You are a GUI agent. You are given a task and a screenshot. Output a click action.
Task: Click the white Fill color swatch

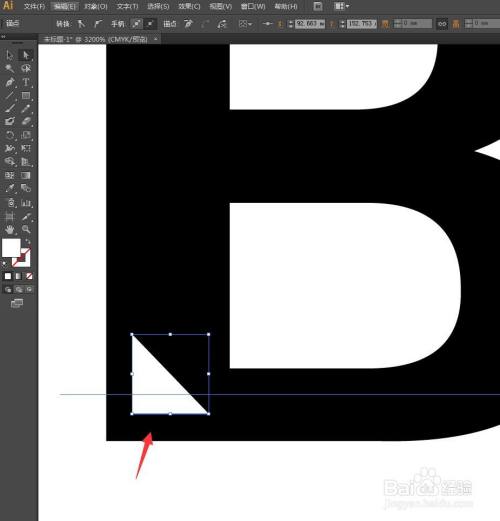point(11,248)
